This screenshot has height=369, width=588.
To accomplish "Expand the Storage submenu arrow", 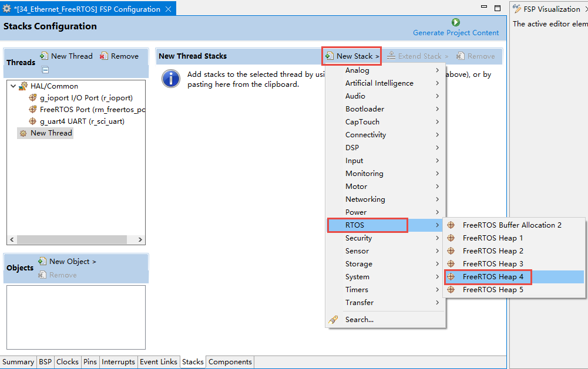I will pyautogui.click(x=437, y=264).
